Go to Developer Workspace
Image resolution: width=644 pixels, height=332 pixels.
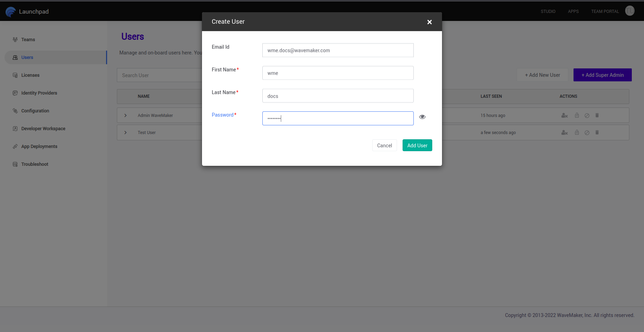tap(43, 128)
